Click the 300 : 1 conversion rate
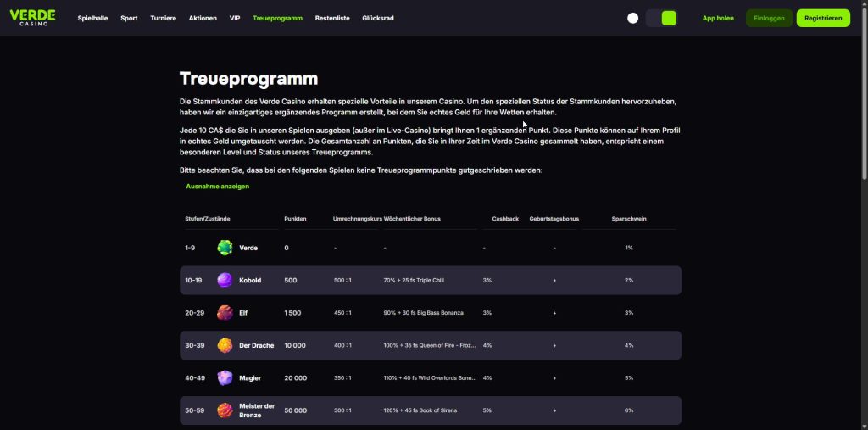This screenshot has width=868, height=430. point(342,410)
